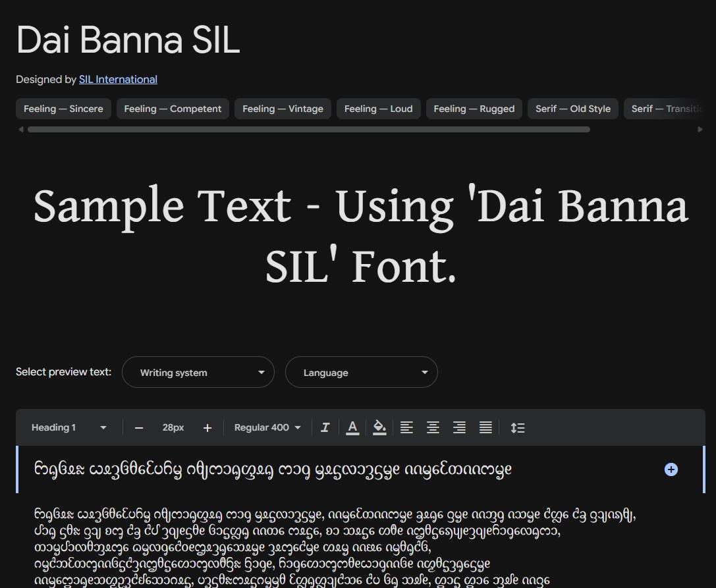Expand the Writing system dropdown
This screenshot has height=588, width=716.
pyautogui.click(x=198, y=372)
